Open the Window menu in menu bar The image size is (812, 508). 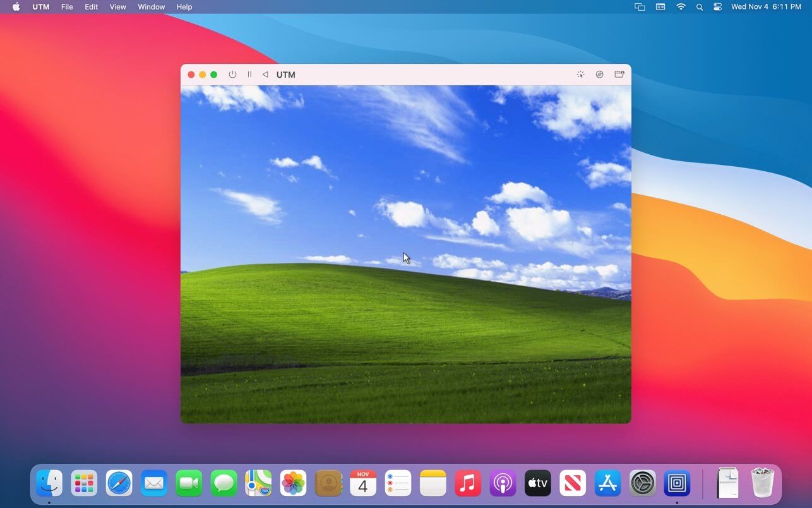point(151,7)
